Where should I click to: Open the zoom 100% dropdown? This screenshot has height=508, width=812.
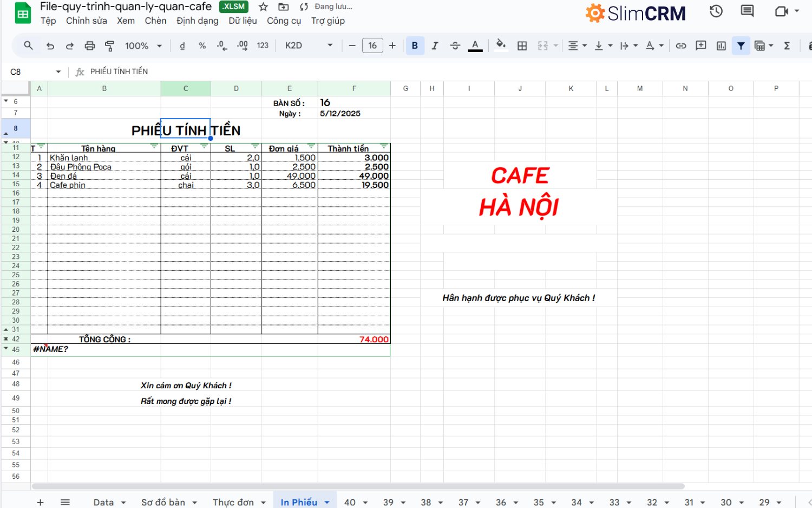click(143, 46)
